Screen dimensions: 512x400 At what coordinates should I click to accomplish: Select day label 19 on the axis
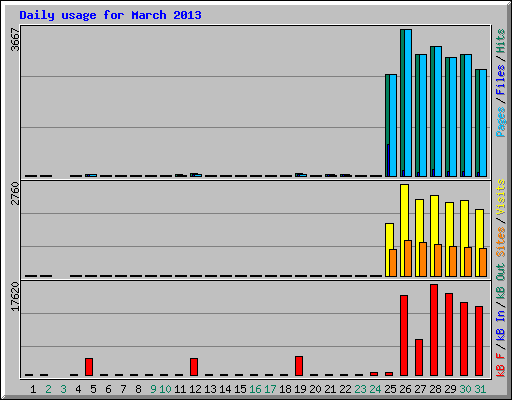click(x=300, y=389)
